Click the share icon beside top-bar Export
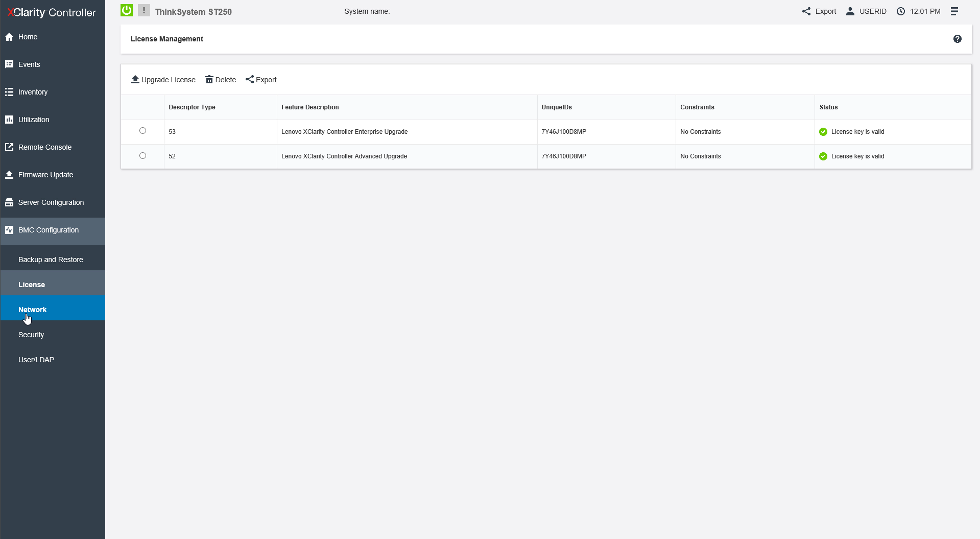980x539 pixels. pyautogui.click(x=806, y=11)
